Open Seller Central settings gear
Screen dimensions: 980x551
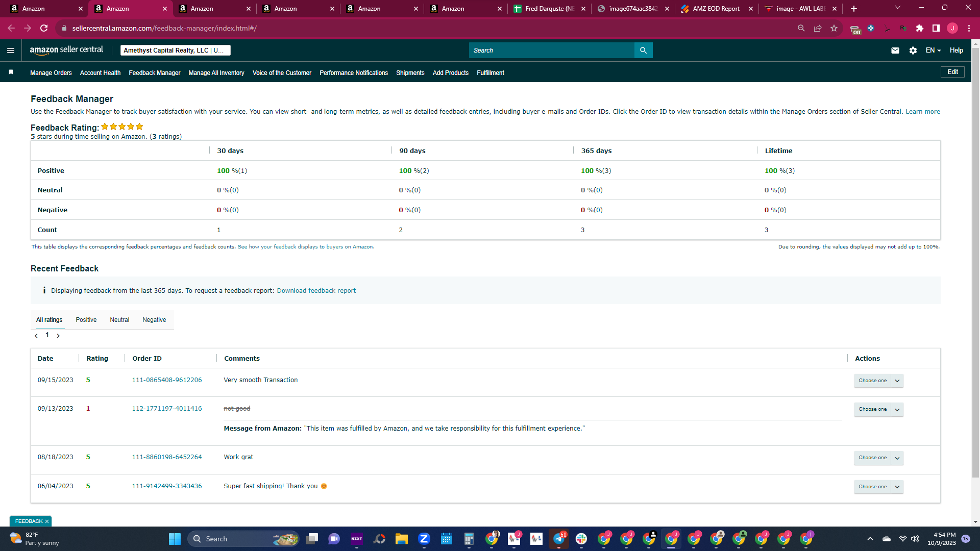click(913, 50)
